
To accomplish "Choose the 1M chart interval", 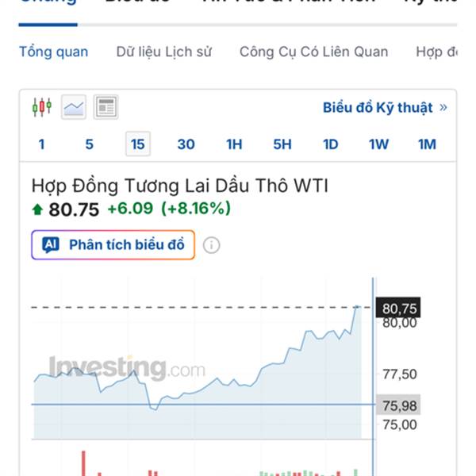I will [x=427, y=144].
